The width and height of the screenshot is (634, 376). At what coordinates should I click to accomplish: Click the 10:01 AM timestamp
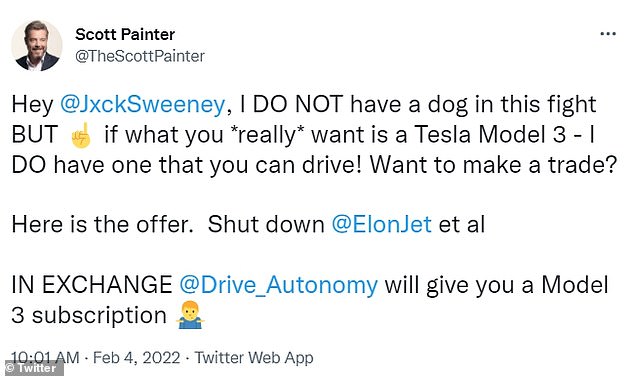45,357
